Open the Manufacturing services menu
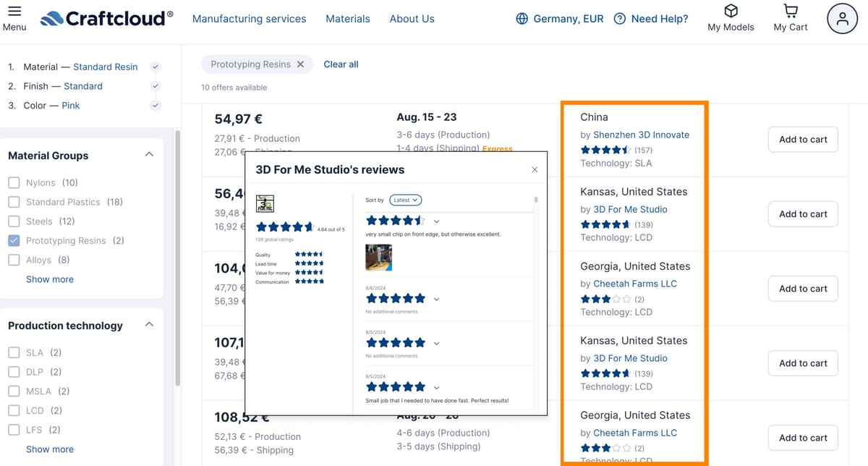This screenshot has width=868, height=466. tap(249, 19)
